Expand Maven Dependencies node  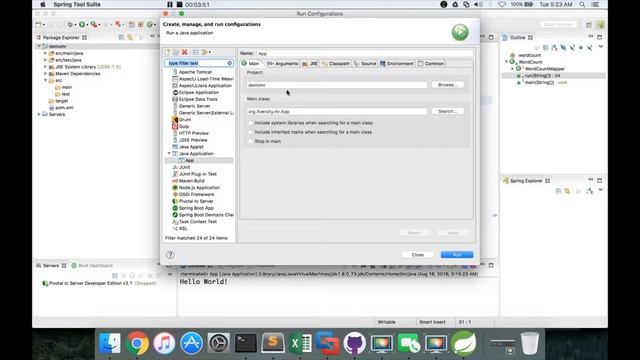(x=45, y=73)
